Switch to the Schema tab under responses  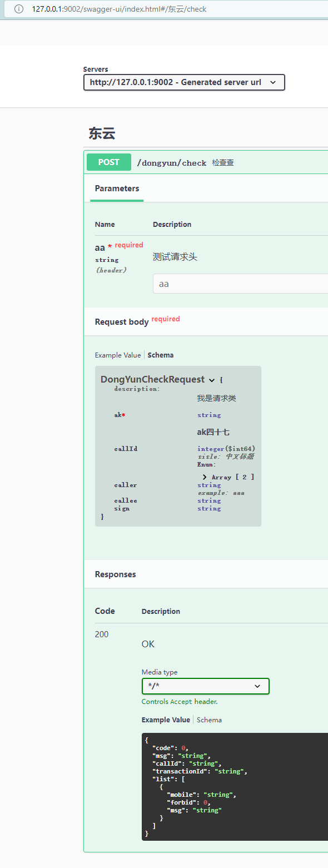(x=209, y=720)
